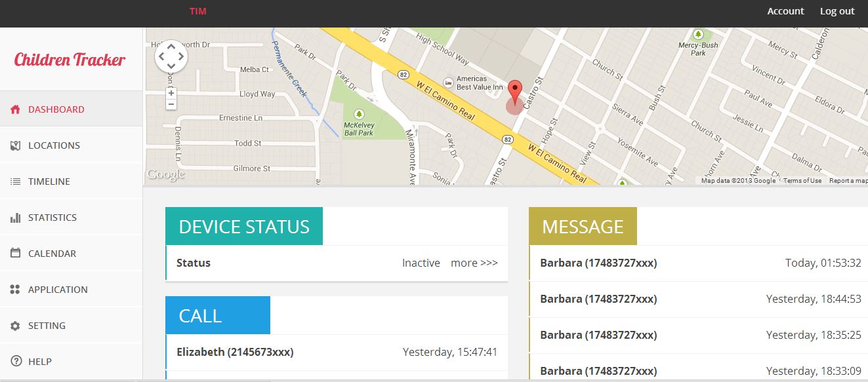
Task: Click the Setting gear icon
Action: point(15,326)
